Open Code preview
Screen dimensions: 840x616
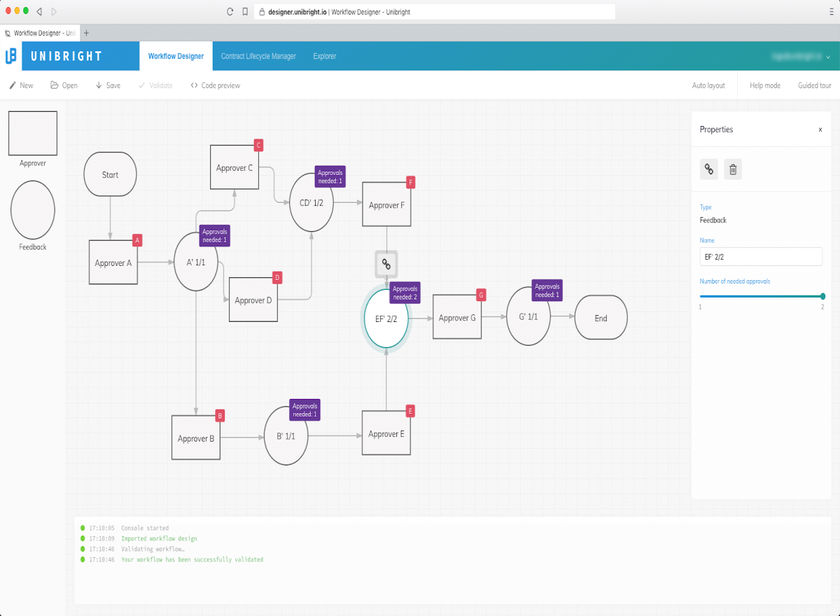click(215, 85)
